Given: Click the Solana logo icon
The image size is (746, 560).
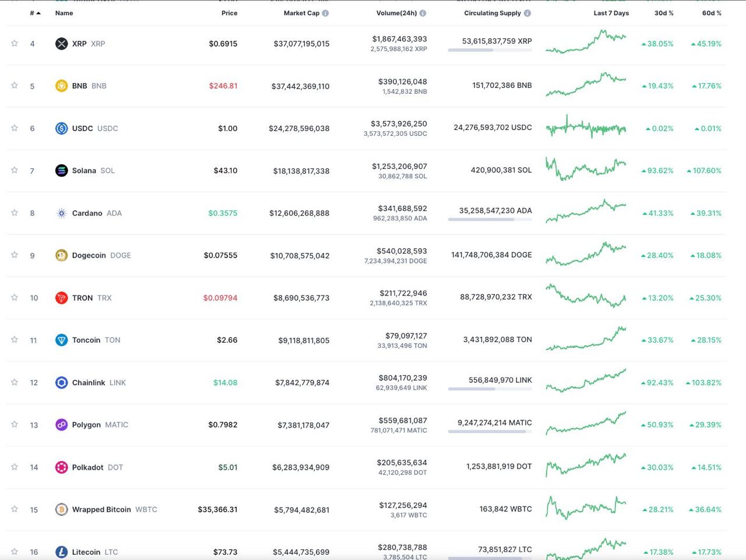Looking at the screenshot, I should pyautogui.click(x=61, y=171).
